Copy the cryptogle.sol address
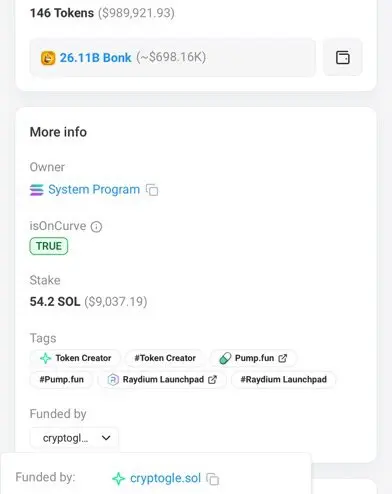This screenshot has height=494, width=392. coord(212,479)
